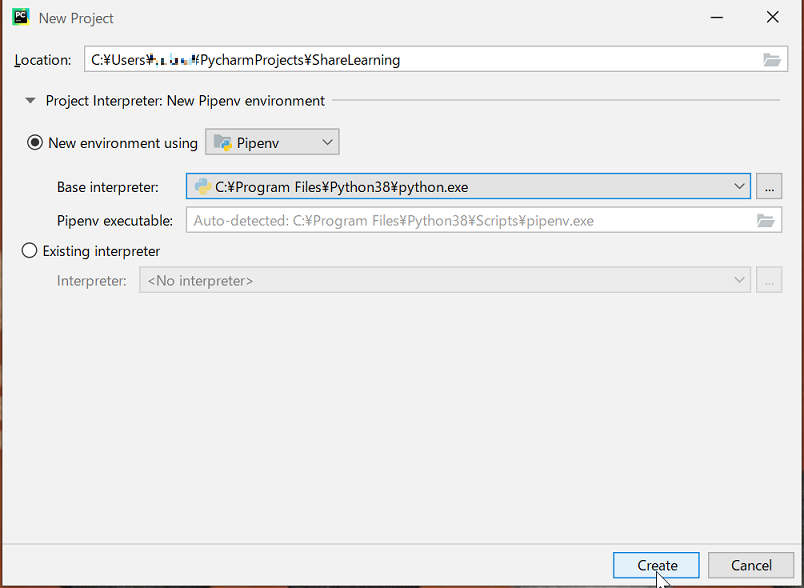Click the Project Interpreter: New Pipenv environment heading

(185, 100)
